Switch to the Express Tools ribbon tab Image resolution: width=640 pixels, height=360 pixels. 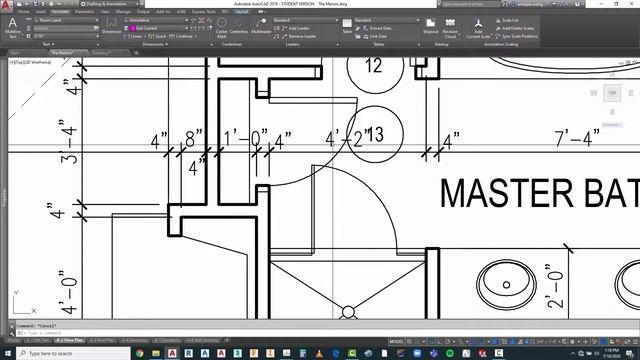pos(203,12)
